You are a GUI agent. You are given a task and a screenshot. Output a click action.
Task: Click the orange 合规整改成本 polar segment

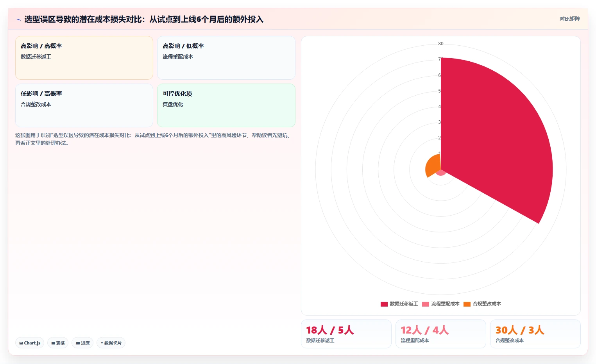tap(433, 166)
